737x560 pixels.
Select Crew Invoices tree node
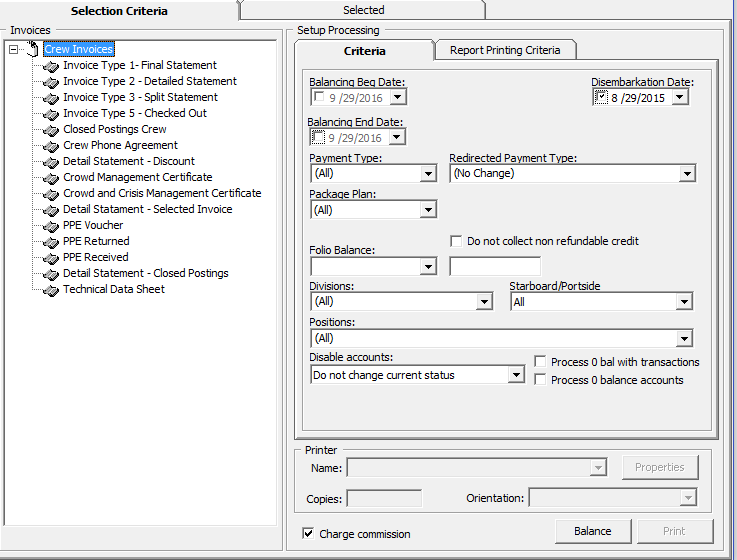[x=79, y=49]
